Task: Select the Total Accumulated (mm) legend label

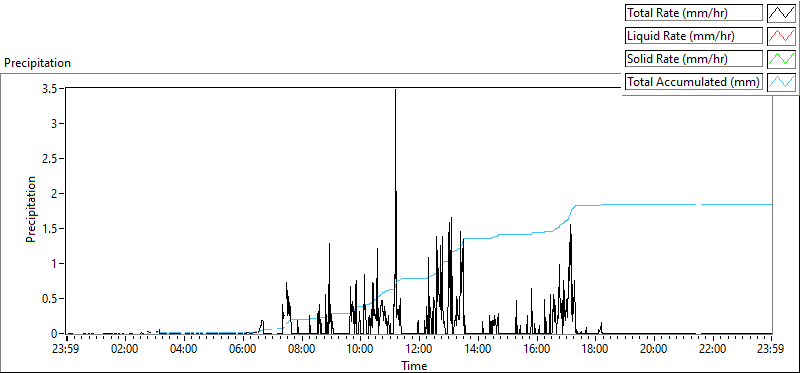Action: (x=694, y=82)
